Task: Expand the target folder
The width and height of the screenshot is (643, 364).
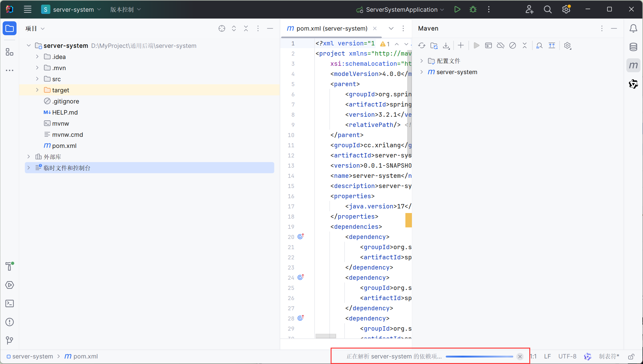Action: 37,90
